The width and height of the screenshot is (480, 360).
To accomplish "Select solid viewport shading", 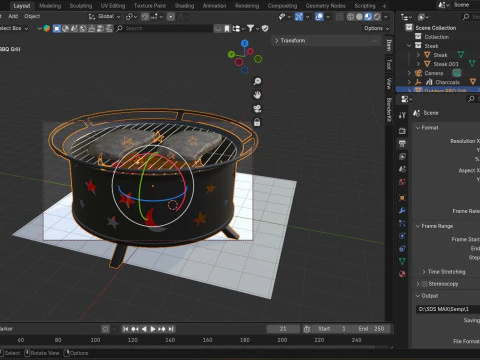I will (359, 17).
